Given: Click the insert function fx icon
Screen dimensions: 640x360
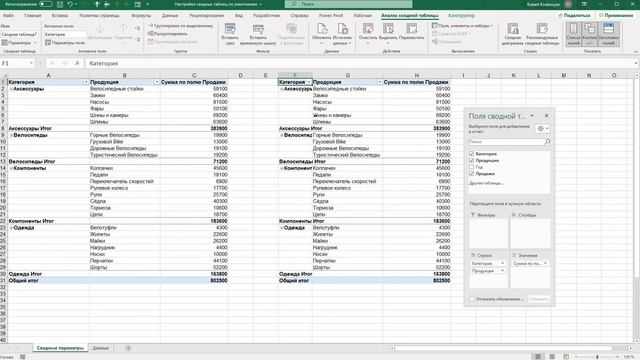Looking at the screenshot, I should 77,63.
